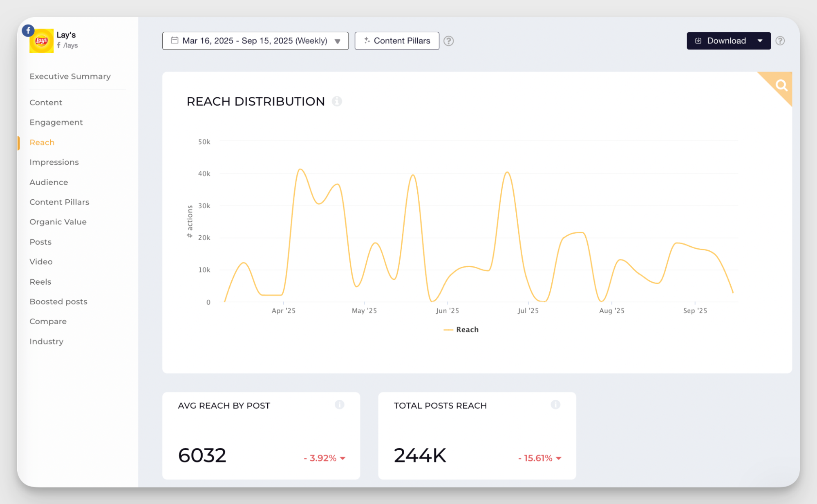Expand the date range dropdown
Screen dimensions: 817x504
338,41
